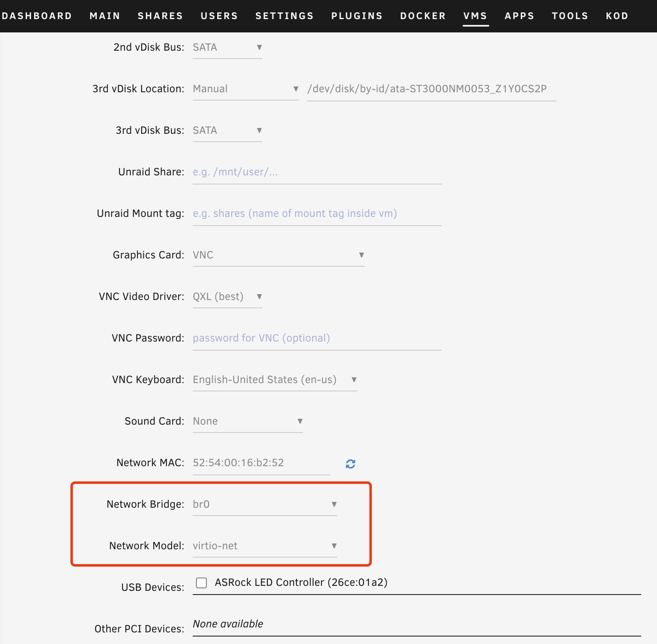Expand the Network Model virtio-net dropdown

click(265, 546)
